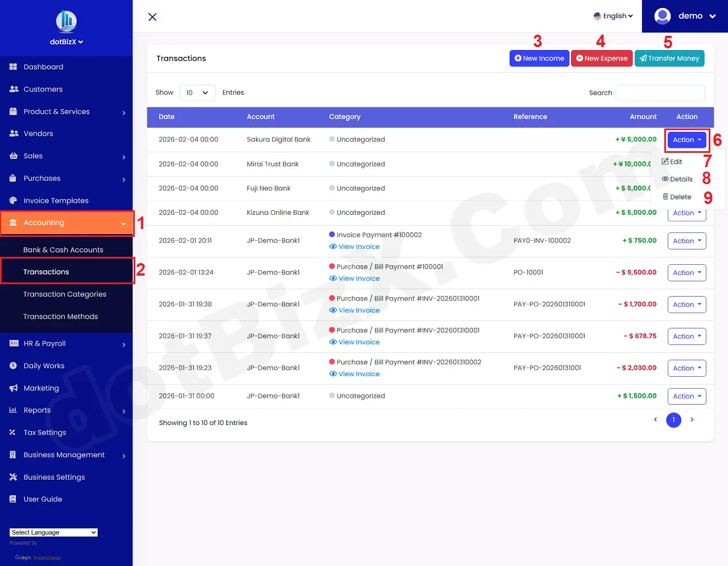Open the language selector showing English

click(613, 16)
